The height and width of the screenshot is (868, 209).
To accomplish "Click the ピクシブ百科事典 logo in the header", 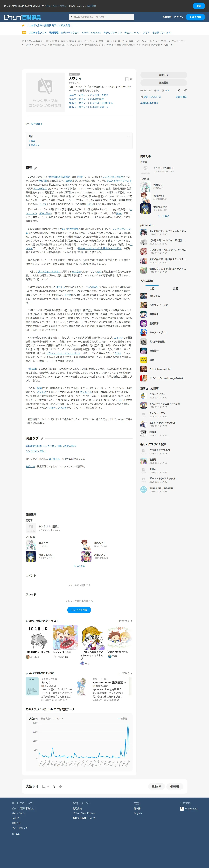I will coord(22,17).
